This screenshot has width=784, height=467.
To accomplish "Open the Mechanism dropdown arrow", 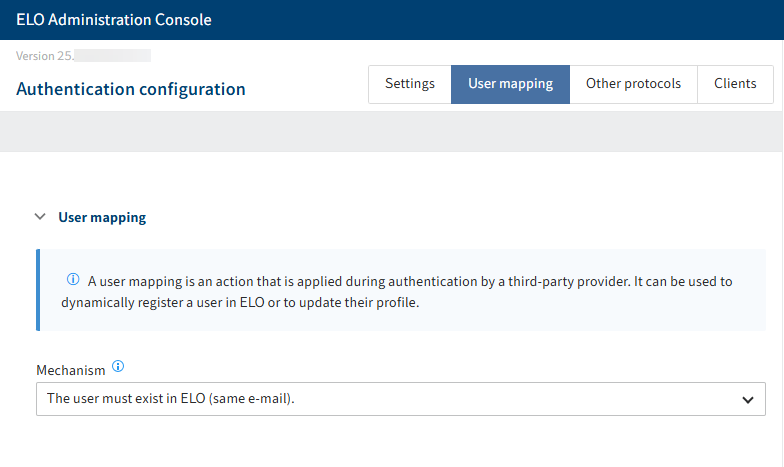I will point(747,399).
